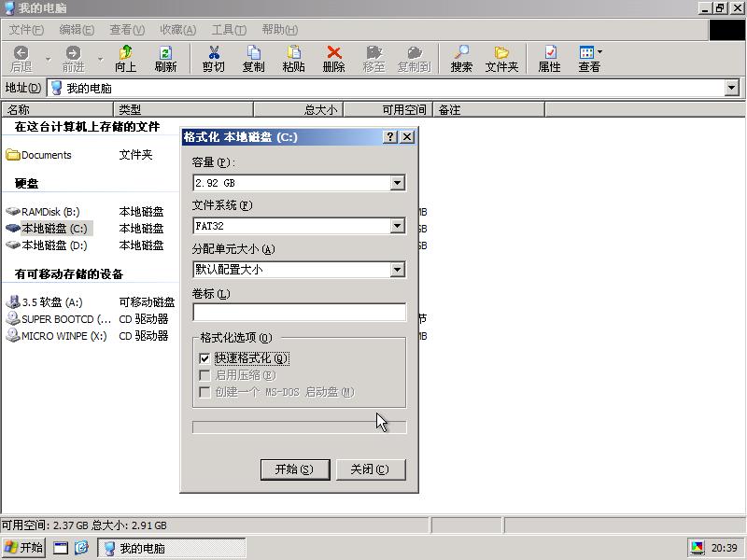Click the Move To (移至) icon

(x=374, y=52)
